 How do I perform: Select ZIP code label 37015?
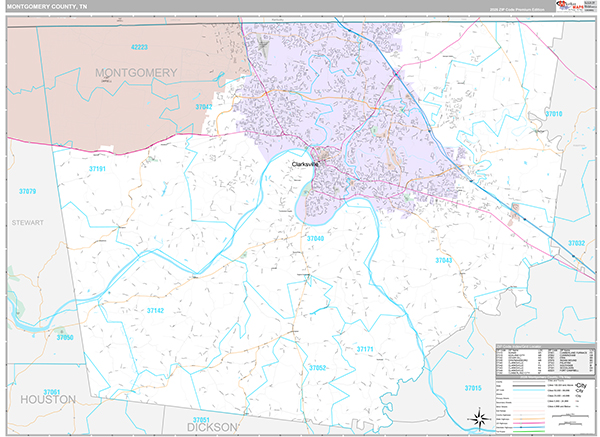473,388
